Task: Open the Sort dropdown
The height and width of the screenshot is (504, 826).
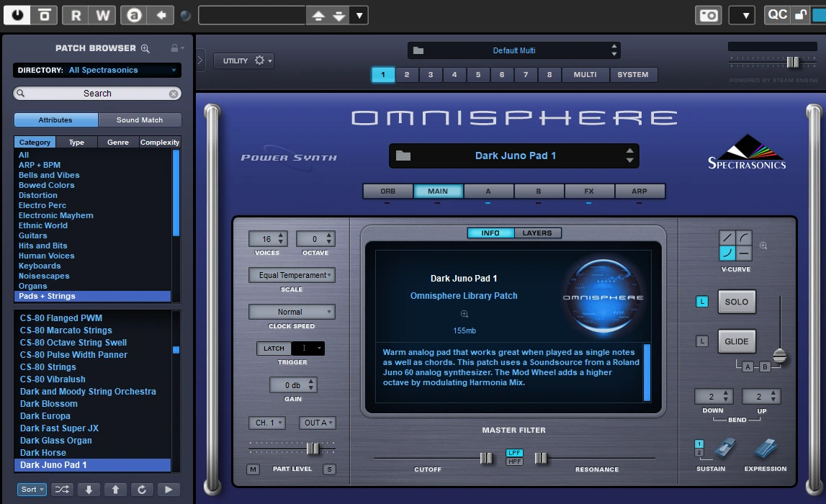Action: (x=32, y=490)
